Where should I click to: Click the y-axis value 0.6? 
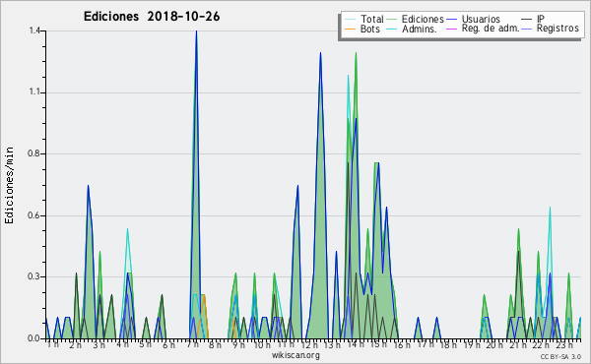point(33,215)
